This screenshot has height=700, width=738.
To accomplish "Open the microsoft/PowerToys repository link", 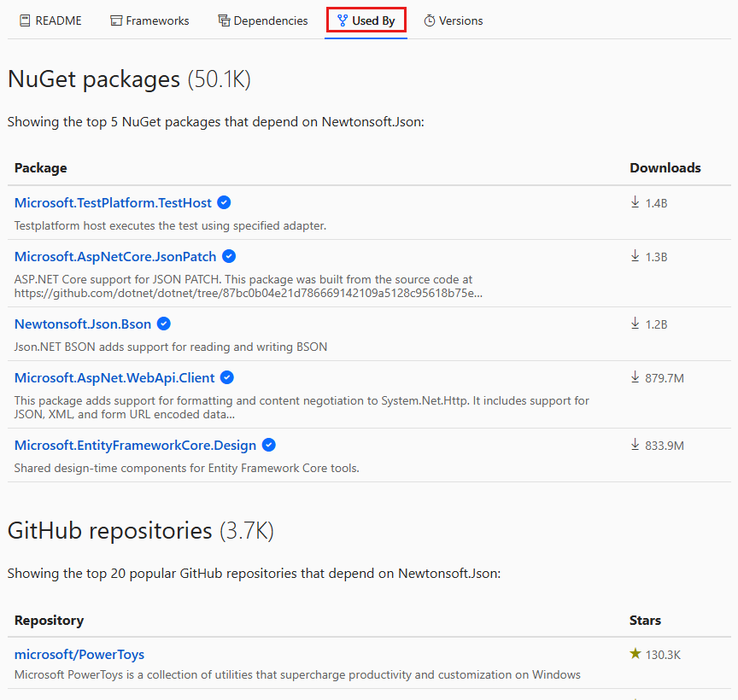I will coord(79,654).
